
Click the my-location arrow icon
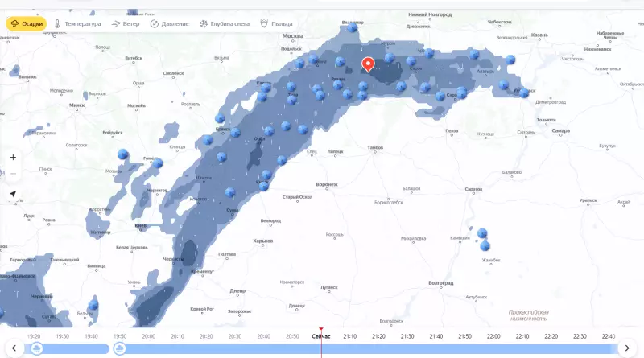[x=13, y=194]
